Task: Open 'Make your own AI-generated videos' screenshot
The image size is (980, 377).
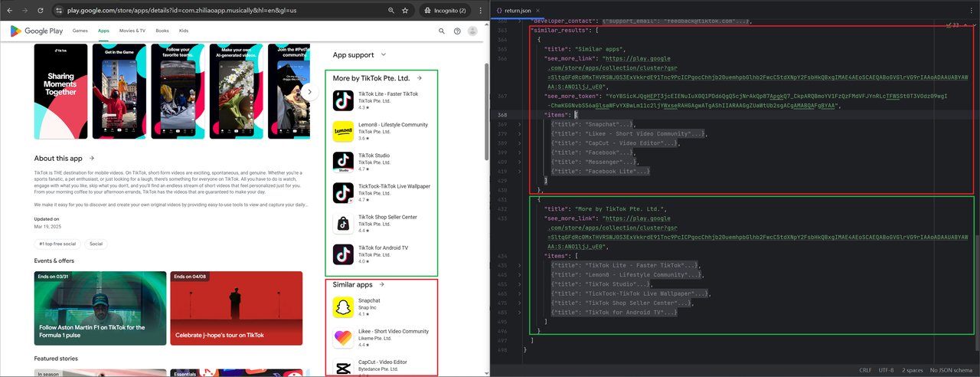Action: pos(235,91)
